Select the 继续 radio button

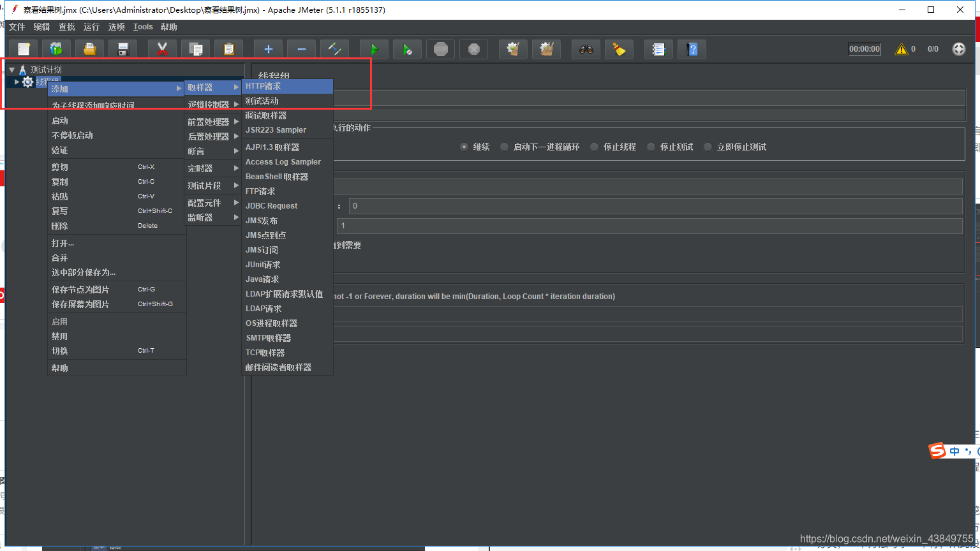coord(464,147)
